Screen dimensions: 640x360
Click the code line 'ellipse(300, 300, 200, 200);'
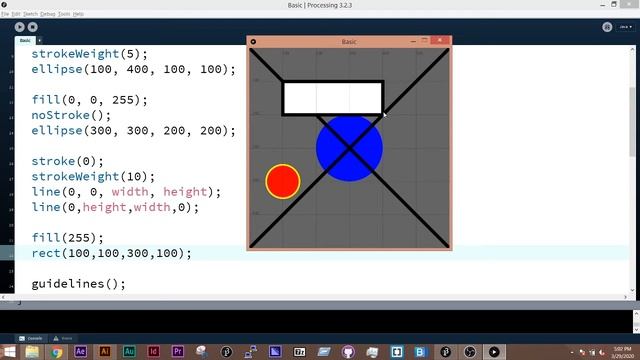pos(133,131)
